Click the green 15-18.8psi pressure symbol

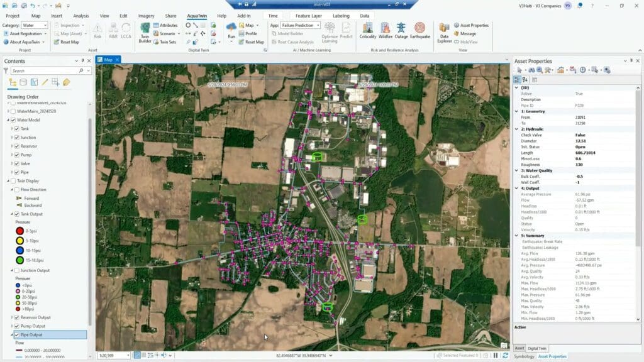tap(19, 260)
